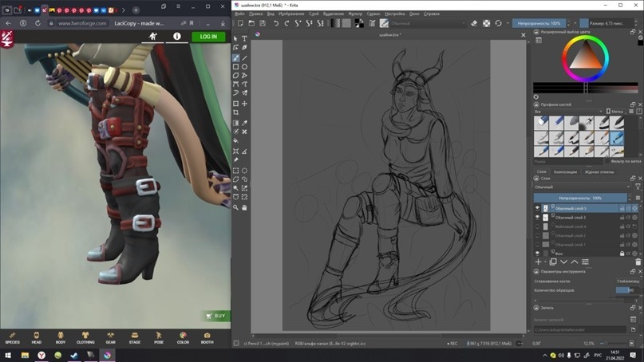
Task: Select the Crop tool
Action: [x=235, y=112]
